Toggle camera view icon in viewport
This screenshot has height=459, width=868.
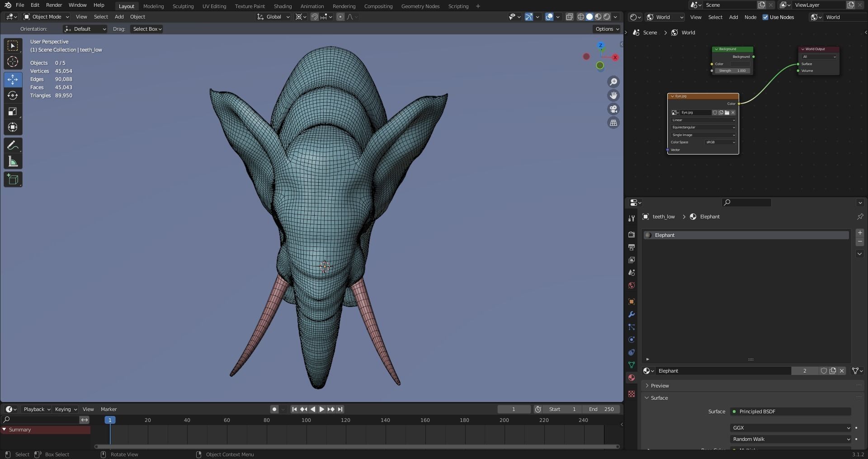pyautogui.click(x=613, y=109)
